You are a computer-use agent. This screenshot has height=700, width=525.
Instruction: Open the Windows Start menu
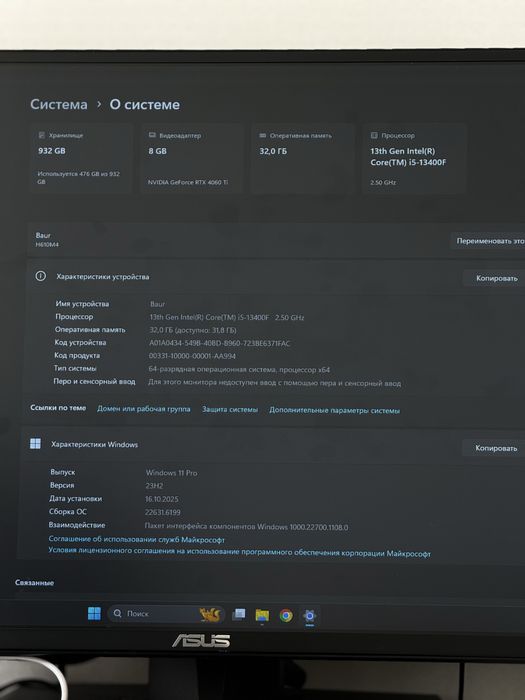click(94, 613)
